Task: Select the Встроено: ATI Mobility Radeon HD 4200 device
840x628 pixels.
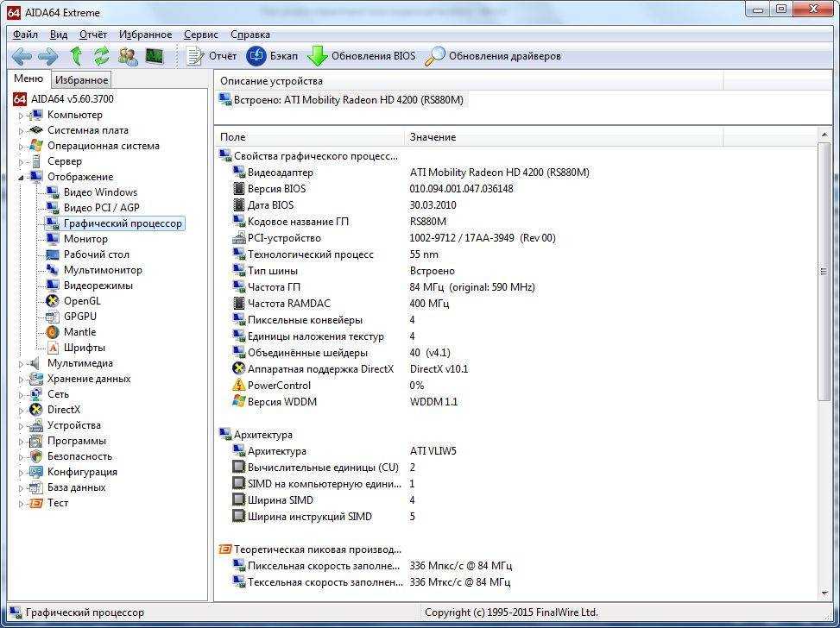Action: click(x=342, y=100)
